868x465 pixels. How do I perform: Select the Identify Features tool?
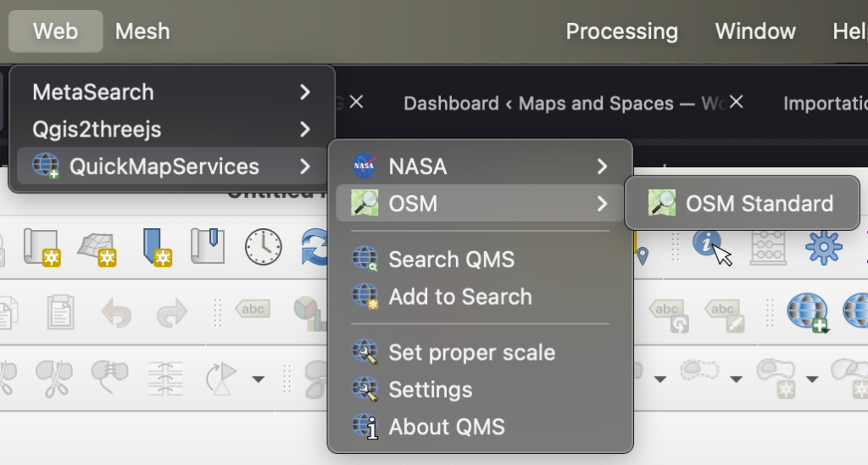711,248
